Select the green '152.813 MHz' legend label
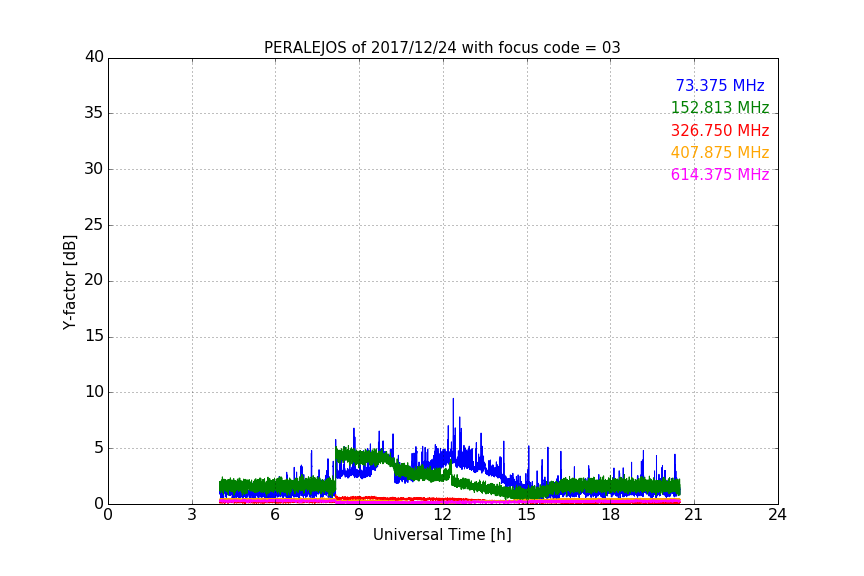864x576 pixels. [720, 107]
